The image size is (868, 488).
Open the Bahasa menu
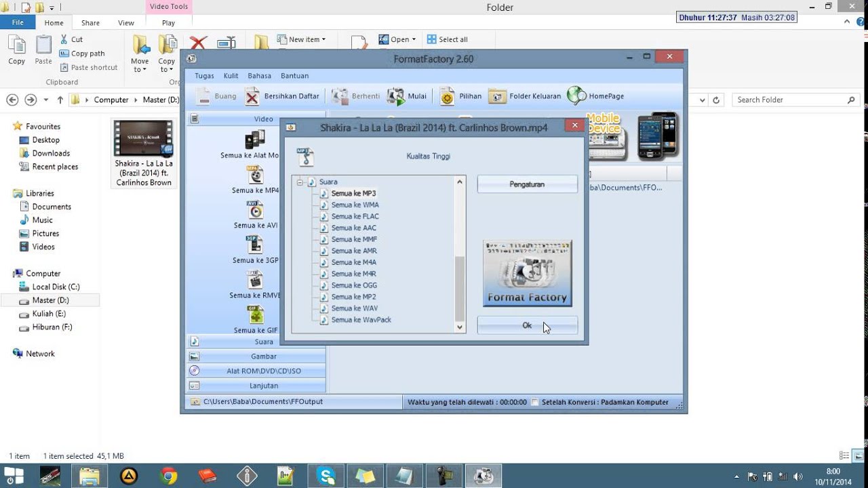259,76
